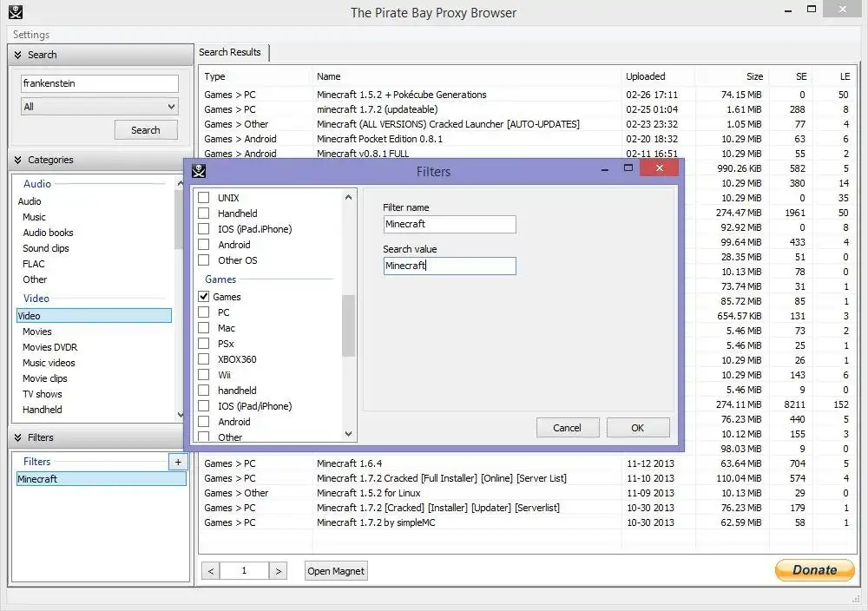This screenshot has height=611, width=868.
Task: Maximize the Filters dialog
Action: 628,168
